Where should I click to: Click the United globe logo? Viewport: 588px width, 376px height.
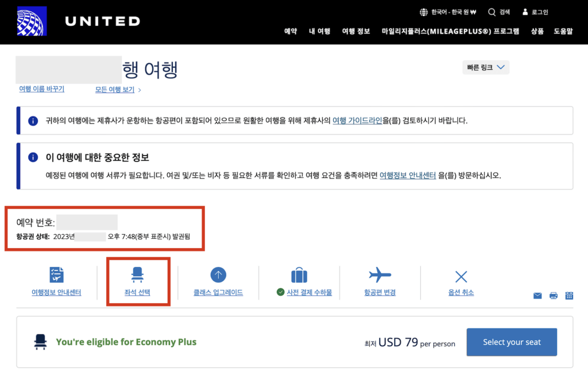32,21
